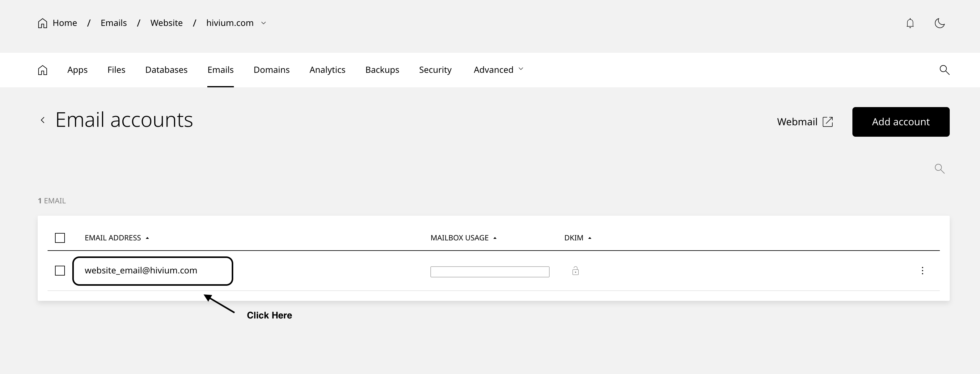Toggle dark mode moon icon
The width and height of the screenshot is (980, 374).
[x=939, y=23]
